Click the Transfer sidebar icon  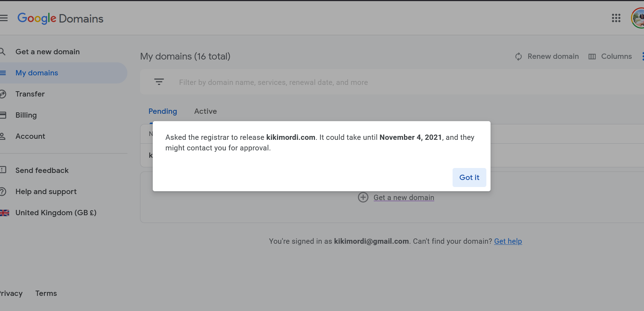3,94
